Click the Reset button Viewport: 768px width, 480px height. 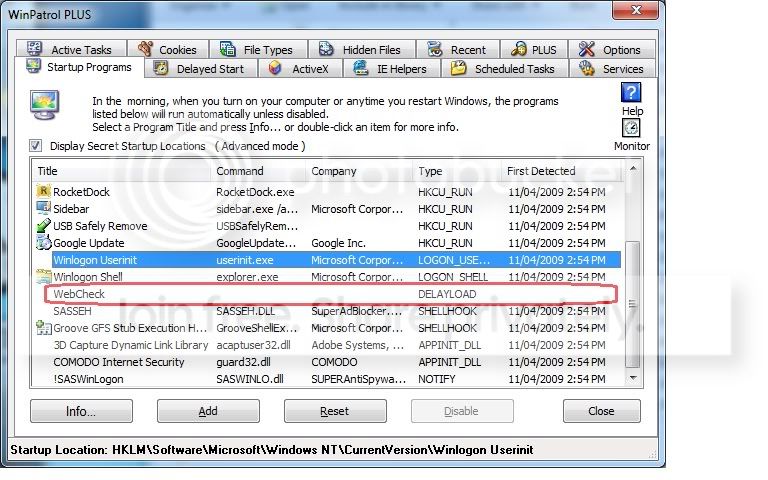tap(335, 411)
